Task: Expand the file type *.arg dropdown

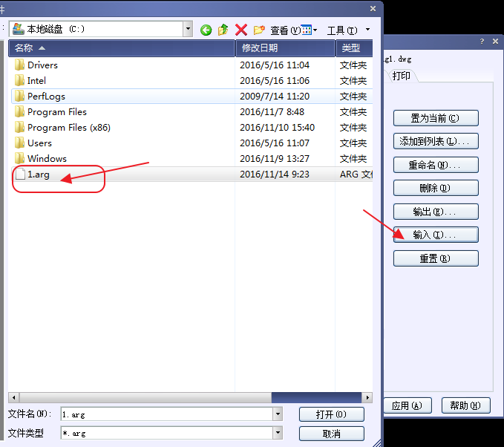Action: coord(278,433)
